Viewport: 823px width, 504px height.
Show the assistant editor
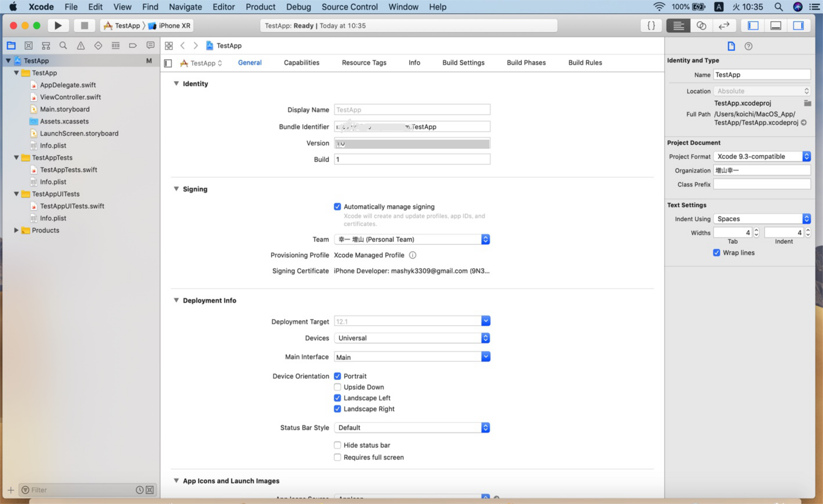pyautogui.click(x=701, y=26)
